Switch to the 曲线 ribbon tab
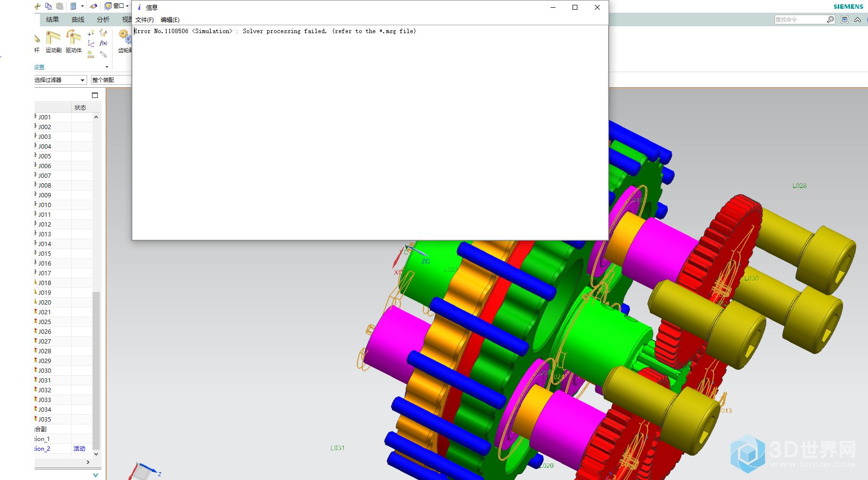The image size is (868, 480). (78, 19)
